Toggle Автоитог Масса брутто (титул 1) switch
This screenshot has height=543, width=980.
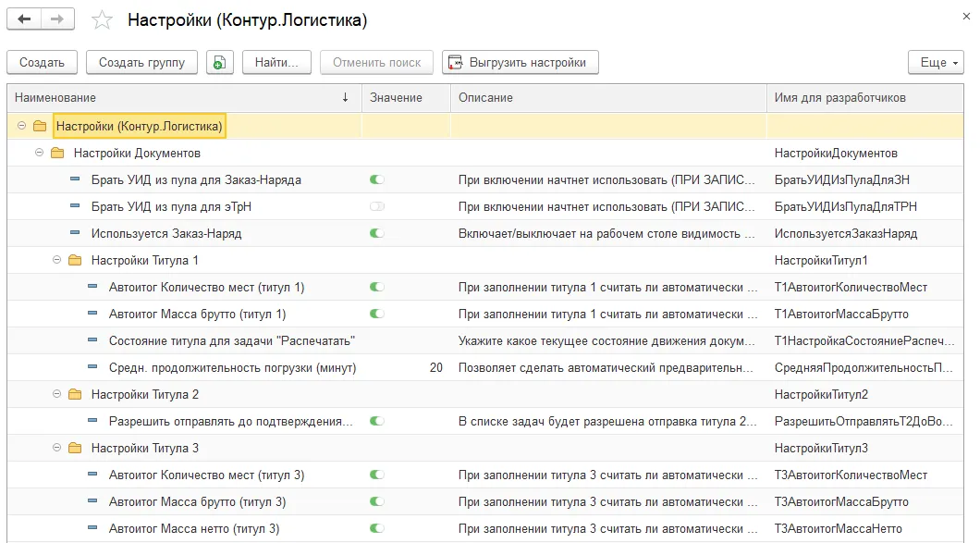pos(377,314)
